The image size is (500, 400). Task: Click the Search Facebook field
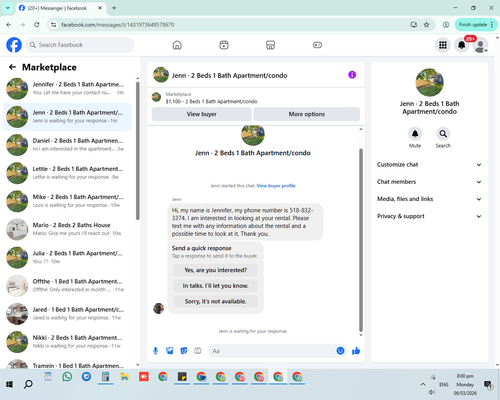[x=80, y=45]
